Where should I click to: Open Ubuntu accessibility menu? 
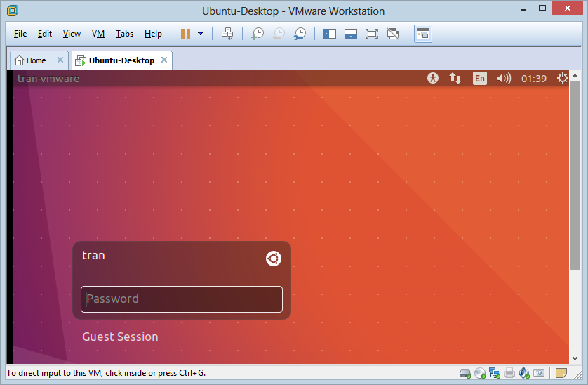(433, 78)
